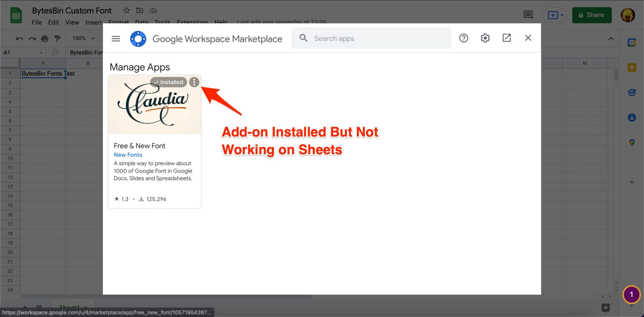Open the comment history icon
The image size is (644, 317).
[x=528, y=15]
